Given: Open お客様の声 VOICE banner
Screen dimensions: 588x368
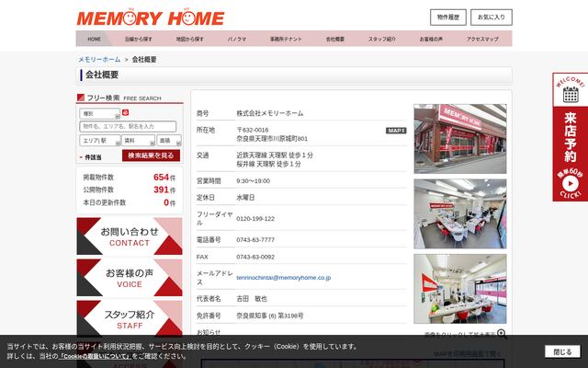Looking at the screenshot, I should (x=130, y=278).
